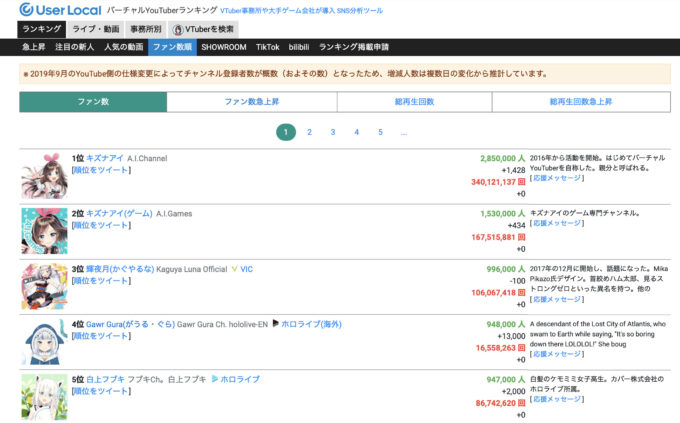This screenshot has height=423, width=680.
Task: Click the 1,530,000 人 fan count
Action: pos(503,213)
